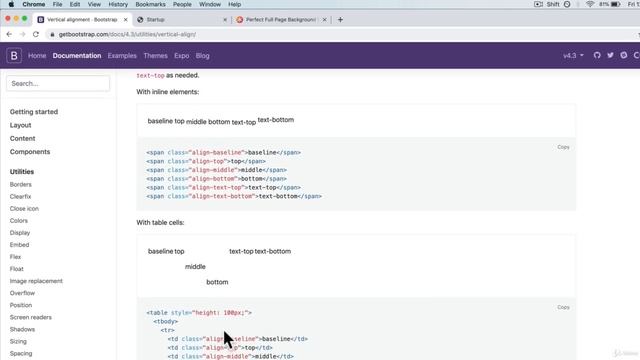Switch to Perfect Full Page Background tab

click(282, 20)
